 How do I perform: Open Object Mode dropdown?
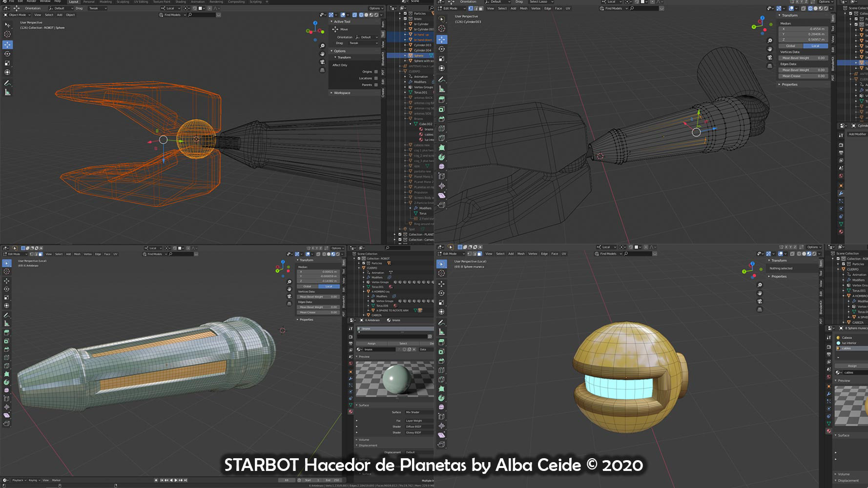17,15
